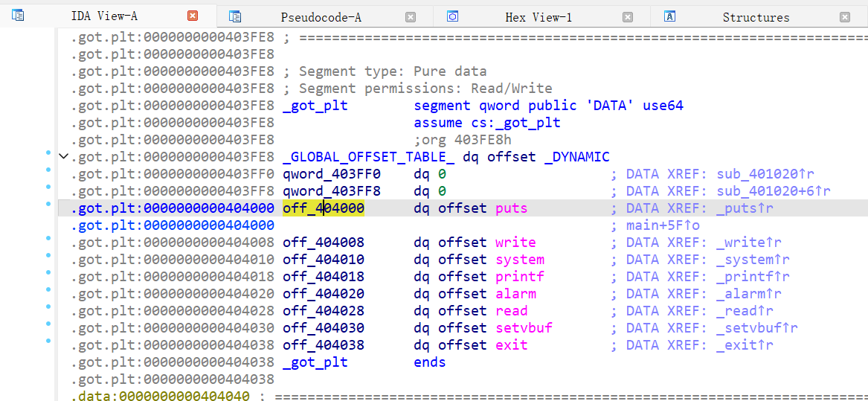Close the Structures tab

click(845, 17)
